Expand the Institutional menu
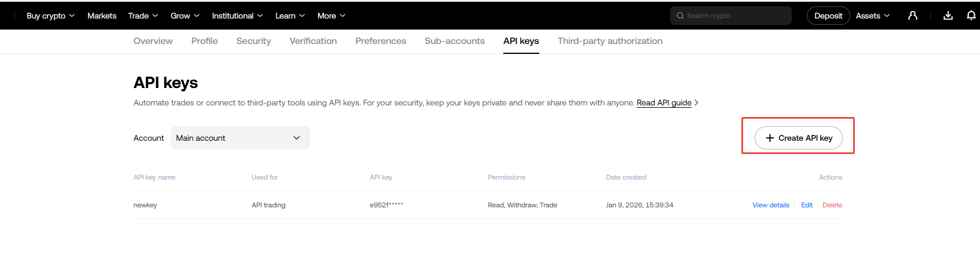980x256 pixels. pos(237,16)
